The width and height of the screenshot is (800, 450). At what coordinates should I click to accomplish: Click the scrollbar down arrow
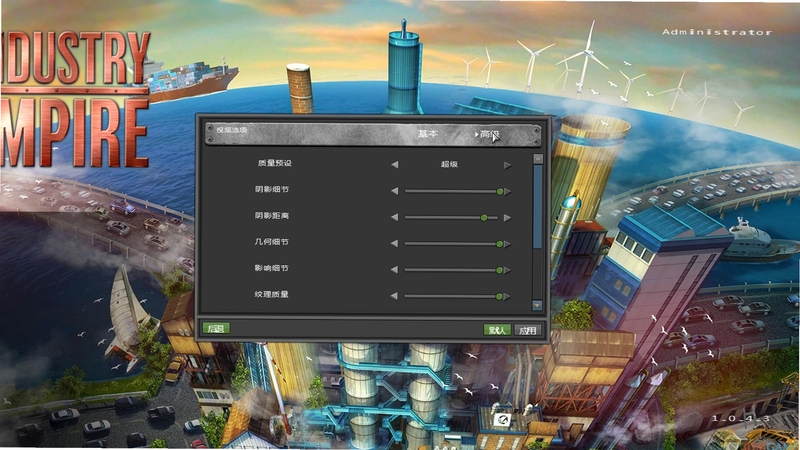pyautogui.click(x=537, y=305)
